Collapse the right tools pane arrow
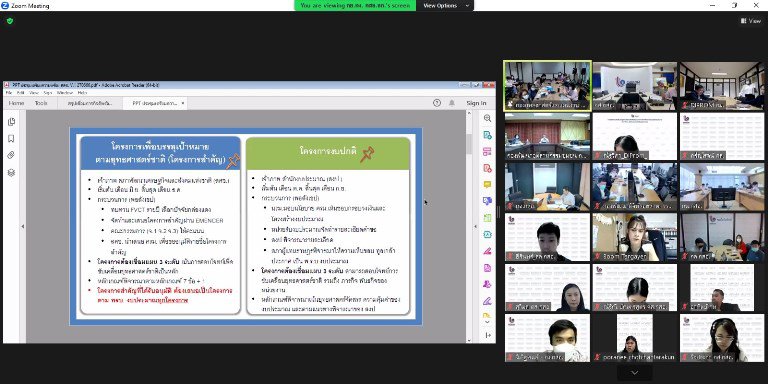Screen dimensions: 768x384 pos(475,226)
